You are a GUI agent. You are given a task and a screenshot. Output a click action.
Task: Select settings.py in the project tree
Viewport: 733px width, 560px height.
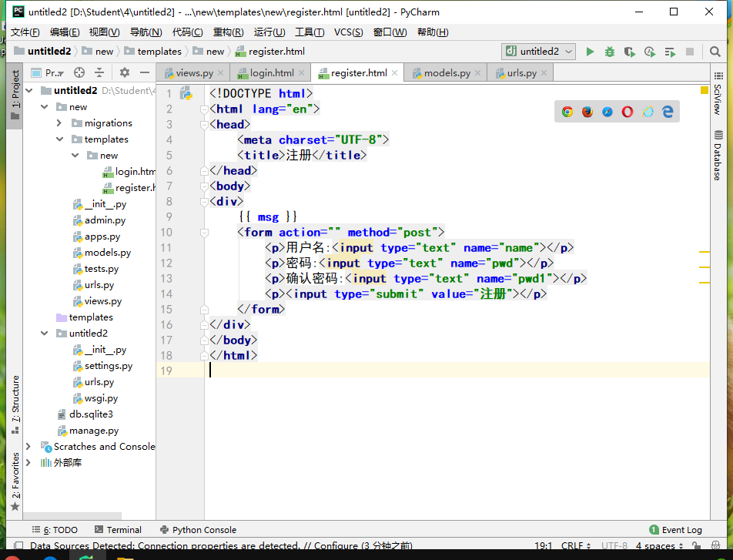point(108,366)
